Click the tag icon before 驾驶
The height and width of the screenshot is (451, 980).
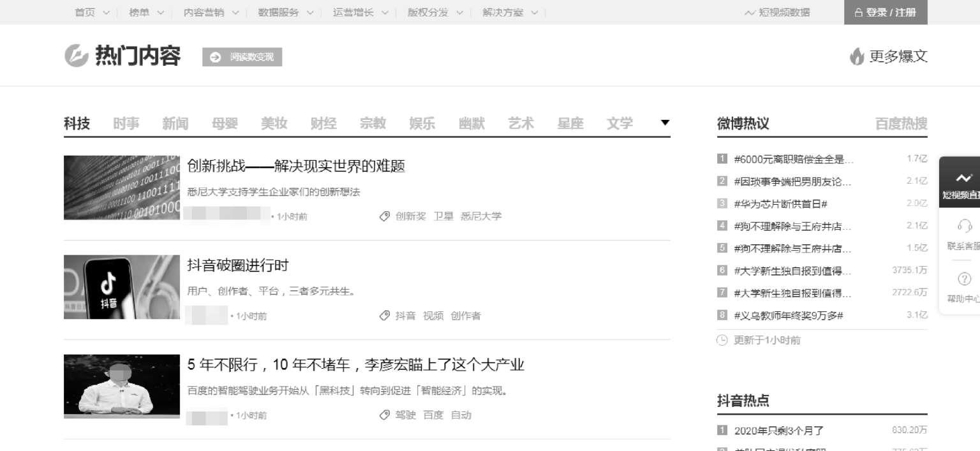384,415
